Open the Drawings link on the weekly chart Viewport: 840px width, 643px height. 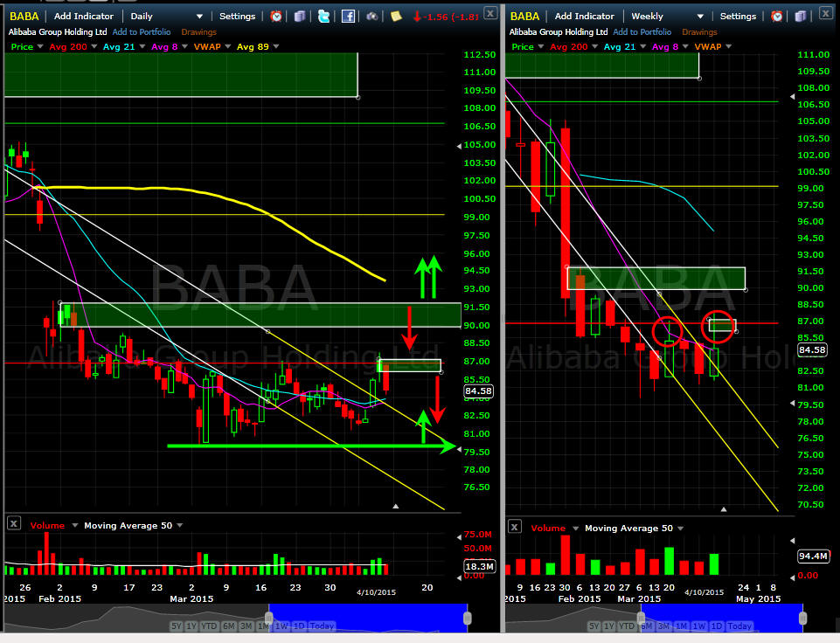point(698,32)
